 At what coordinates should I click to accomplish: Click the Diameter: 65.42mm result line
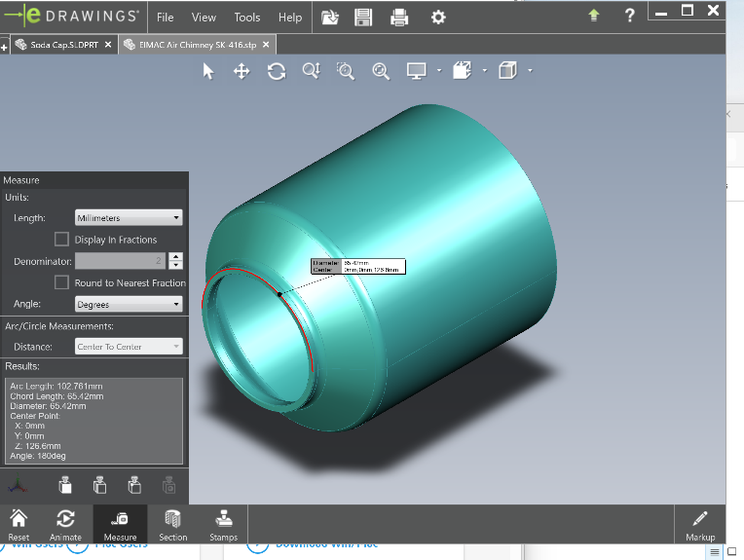(x=48, y=406)
